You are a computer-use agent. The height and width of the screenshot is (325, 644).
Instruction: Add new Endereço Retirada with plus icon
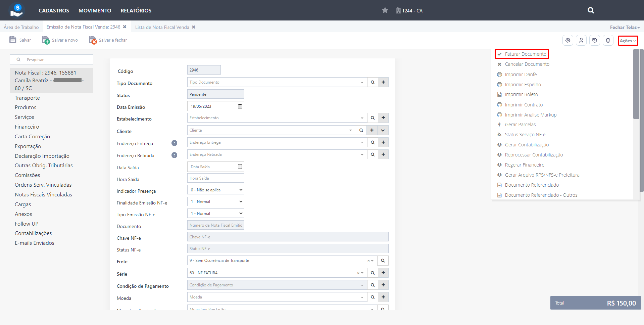(x=383, y=154)
